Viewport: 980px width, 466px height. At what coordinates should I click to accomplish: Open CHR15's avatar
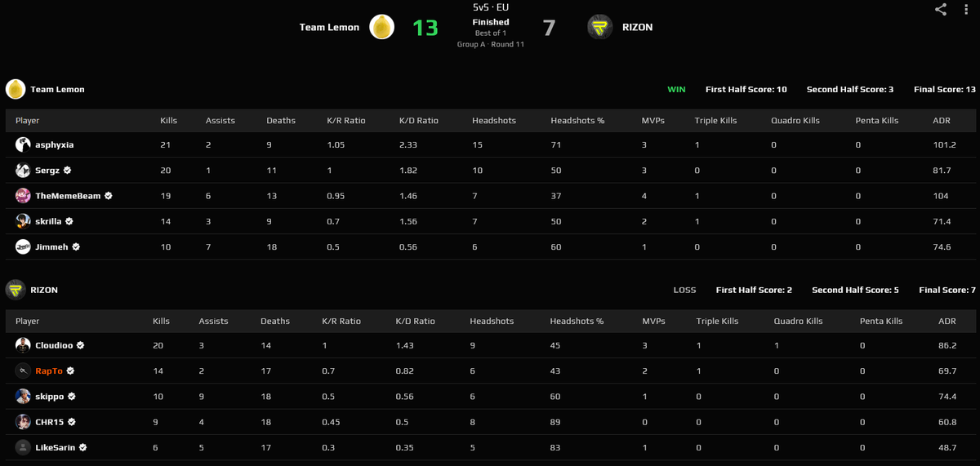pyautogui.click(x=23, y=422)
